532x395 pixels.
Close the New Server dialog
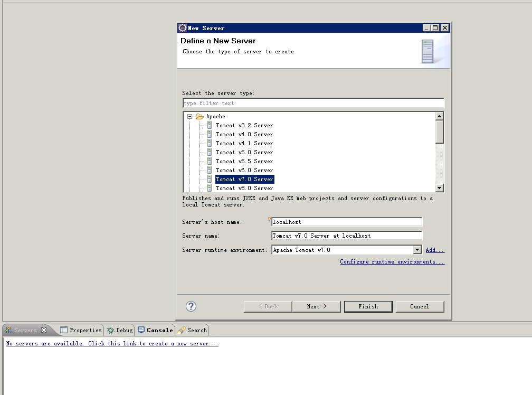[445, 28]
